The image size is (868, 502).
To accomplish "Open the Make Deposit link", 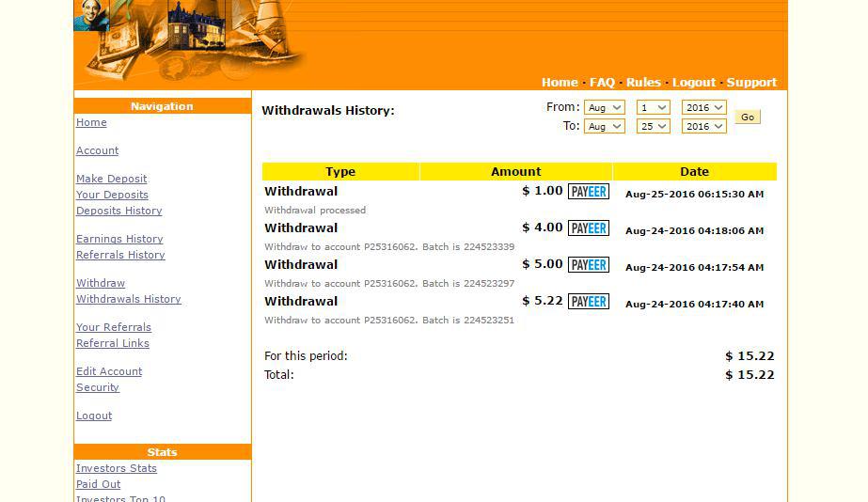I will tap(111, 179).
